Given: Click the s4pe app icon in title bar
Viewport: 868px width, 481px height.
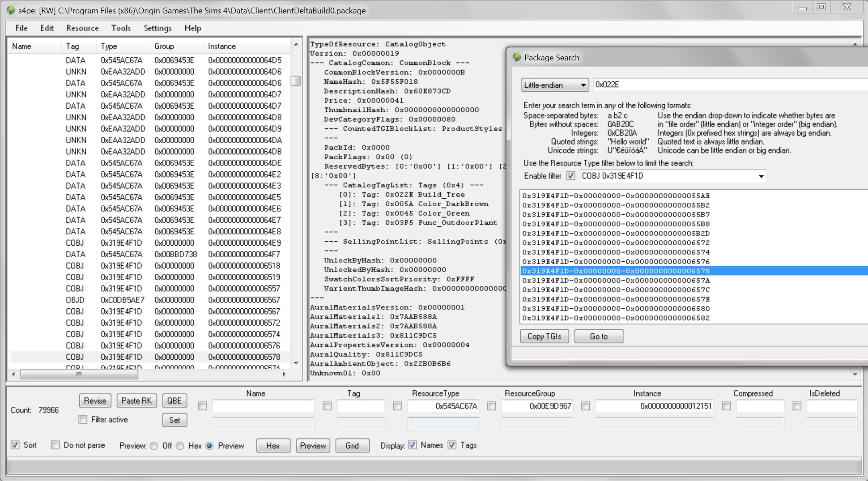Looking at the screenshot, I should coord(11,10).
